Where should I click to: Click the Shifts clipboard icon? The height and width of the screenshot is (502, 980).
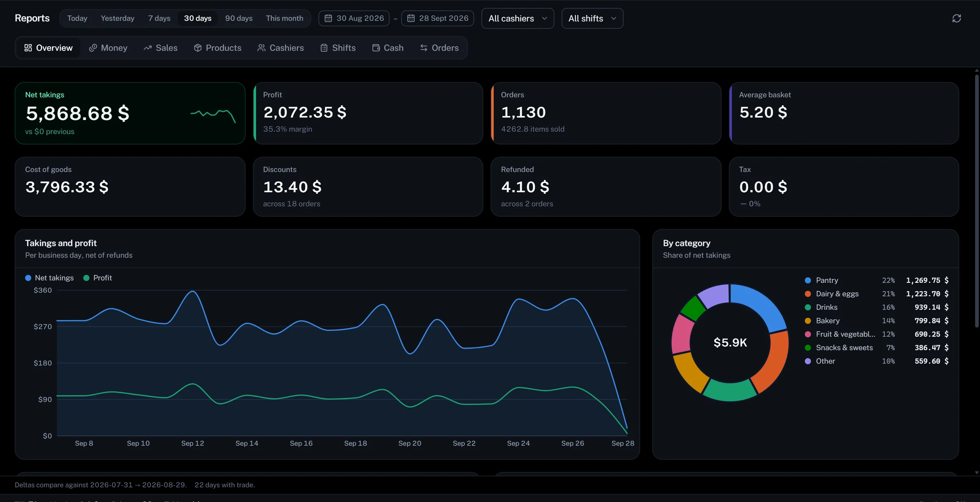point(324,48)
